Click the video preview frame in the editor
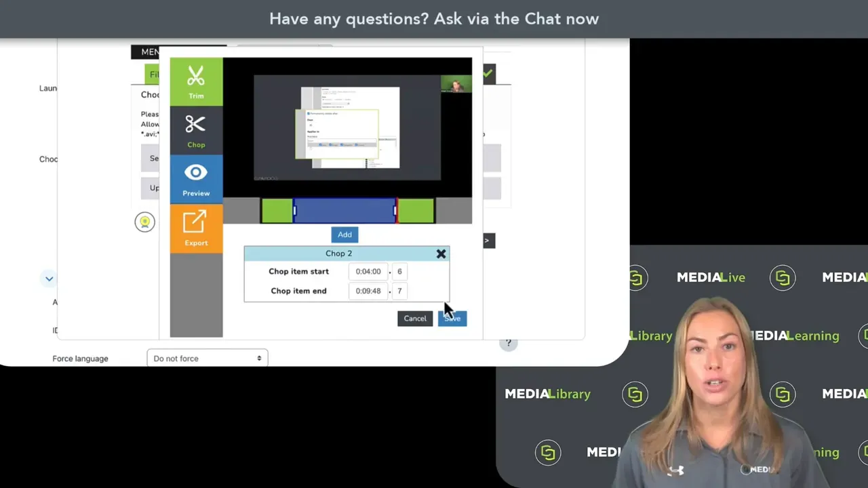 (347, 127)
